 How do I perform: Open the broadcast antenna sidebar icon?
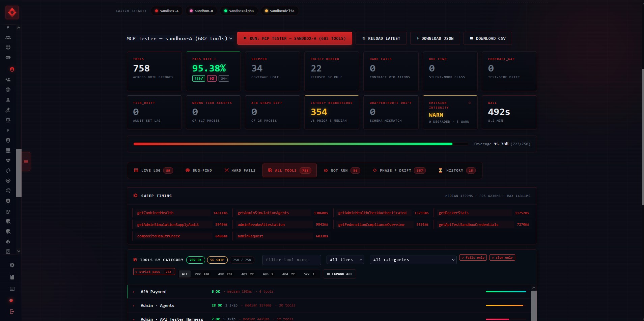click(8, 90)
